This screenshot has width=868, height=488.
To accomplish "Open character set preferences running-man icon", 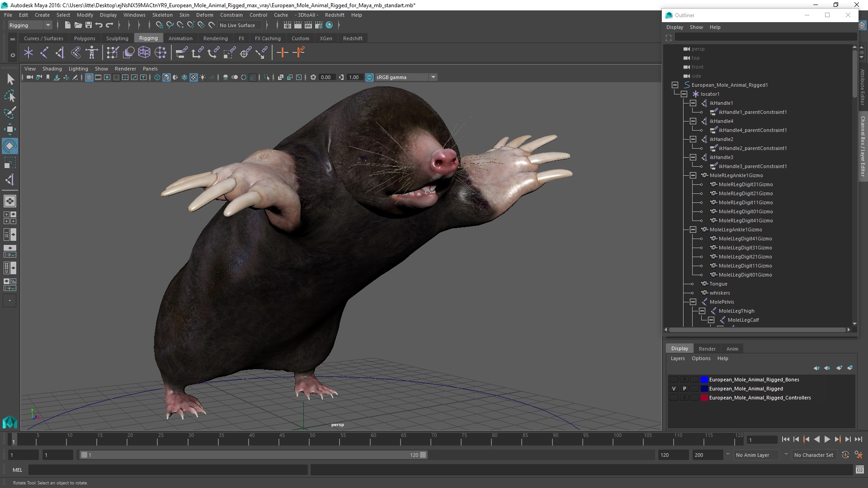I will pos(859,455).
